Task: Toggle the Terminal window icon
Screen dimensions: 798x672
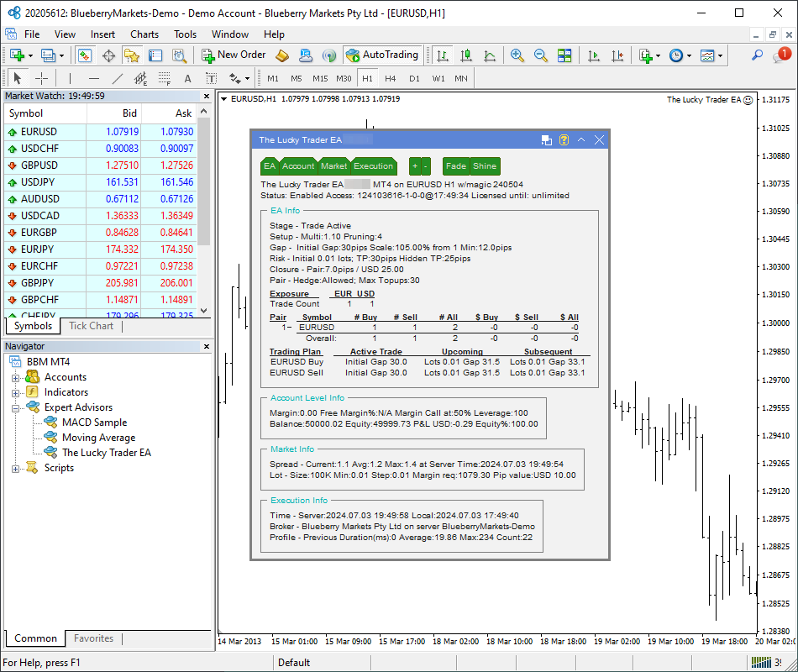Action: click(x=155, y=55)
